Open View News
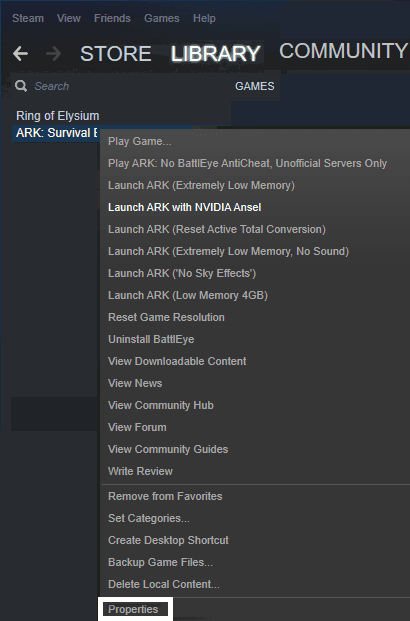Viewport: 410px width, 621px height. (x=135, y=383)
